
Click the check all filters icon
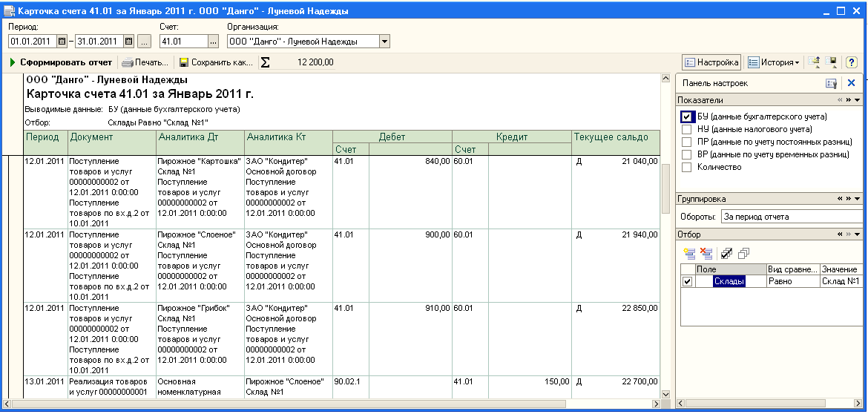pyautogui.click(x=726, y=253)
